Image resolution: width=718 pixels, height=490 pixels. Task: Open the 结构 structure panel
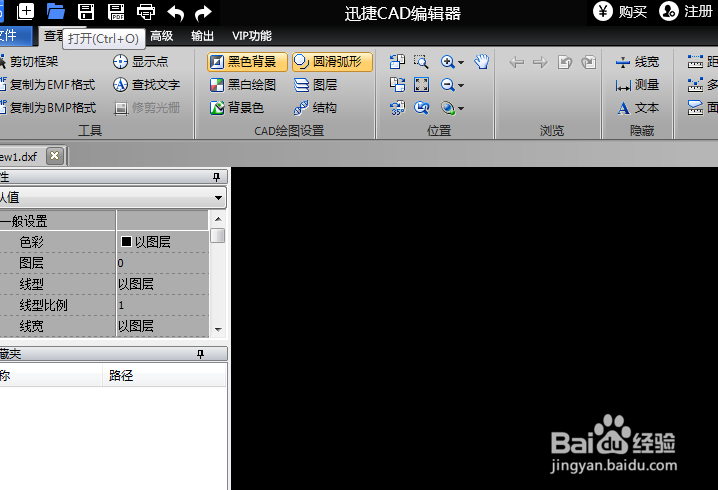(x=315, y=108)
